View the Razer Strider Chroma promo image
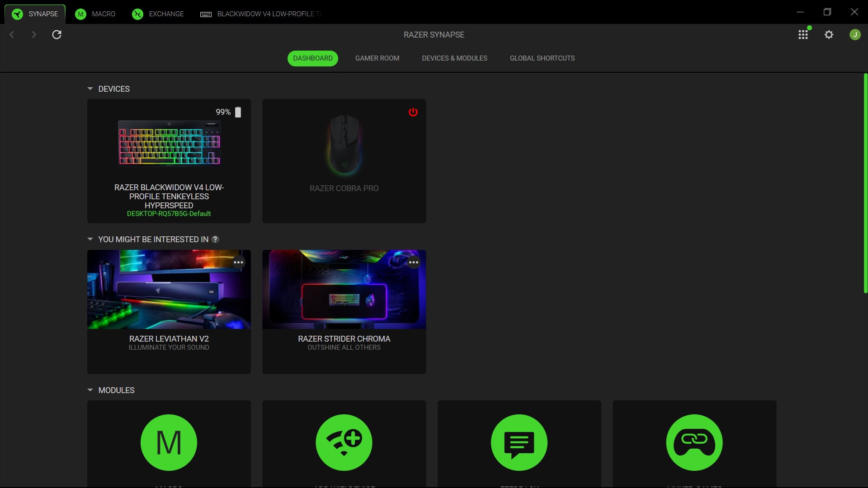 point(344,290)
